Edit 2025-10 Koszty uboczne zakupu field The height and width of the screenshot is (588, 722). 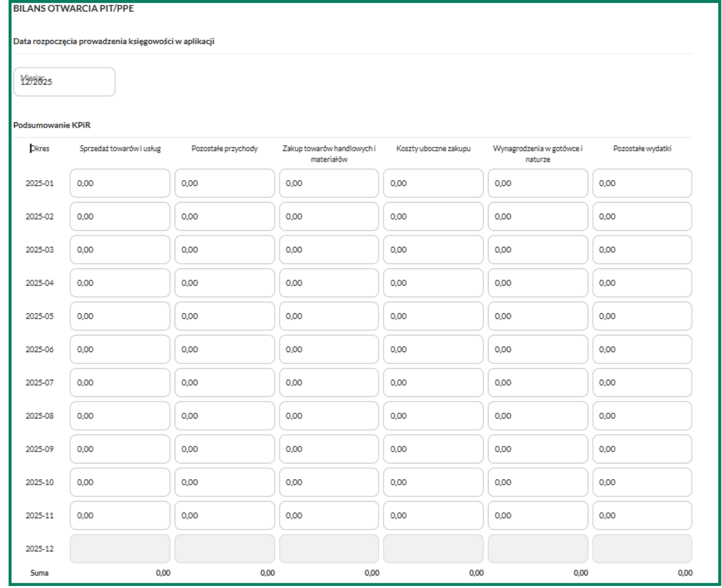coord(433,482)
